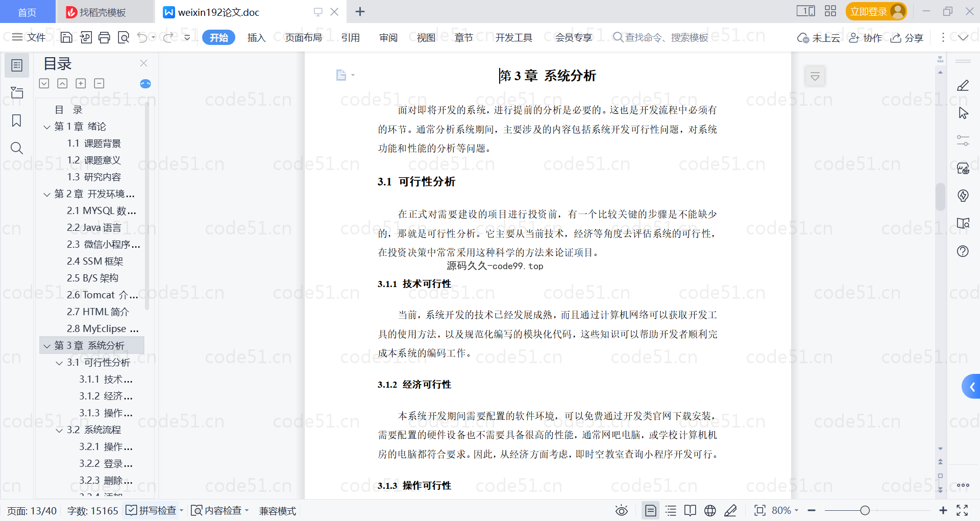The image size is (980, 521).
Task: Select the cursor selection tool in right sidebar
Action: click(x=963, y=113)
